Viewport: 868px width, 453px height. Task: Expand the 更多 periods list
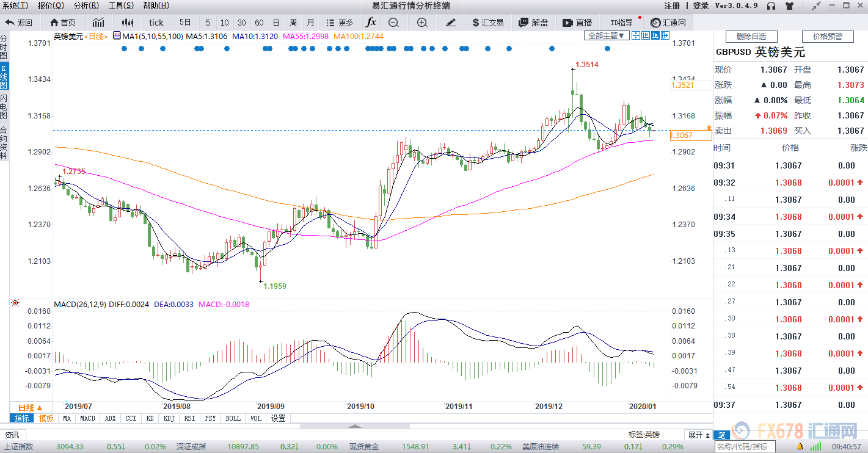[340, 23]
